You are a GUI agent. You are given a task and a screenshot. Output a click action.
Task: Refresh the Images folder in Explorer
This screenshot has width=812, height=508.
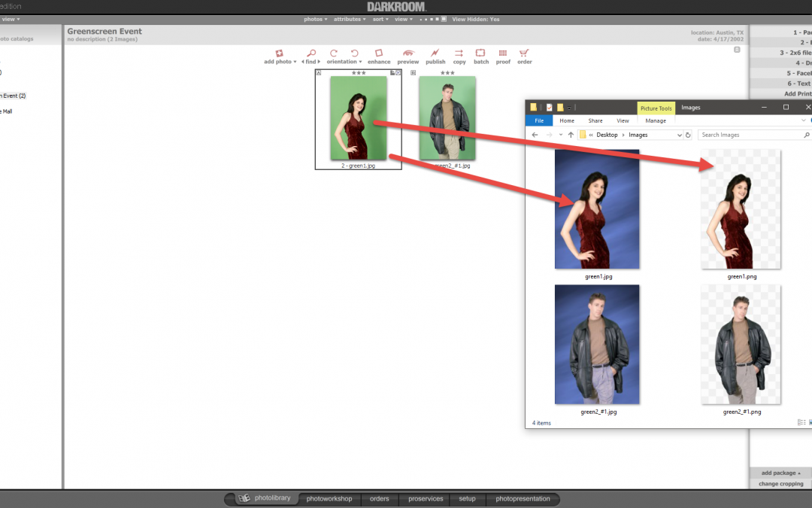688,135
